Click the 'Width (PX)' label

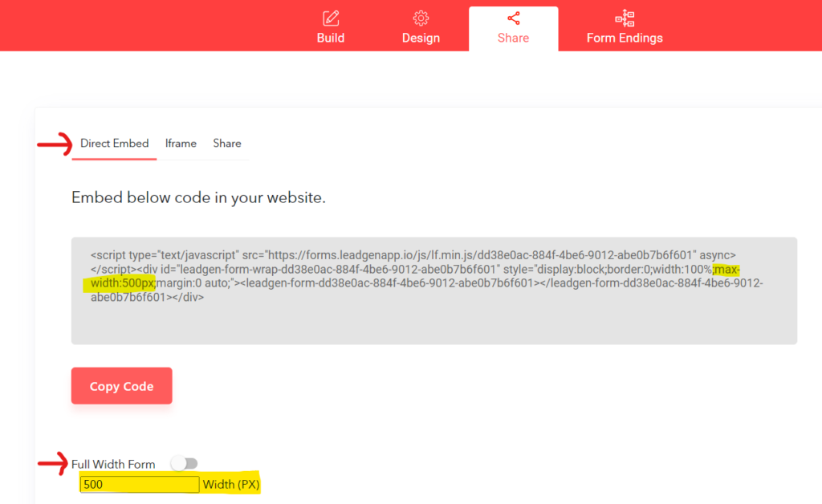pyautogui.click(x=231, y=485)
